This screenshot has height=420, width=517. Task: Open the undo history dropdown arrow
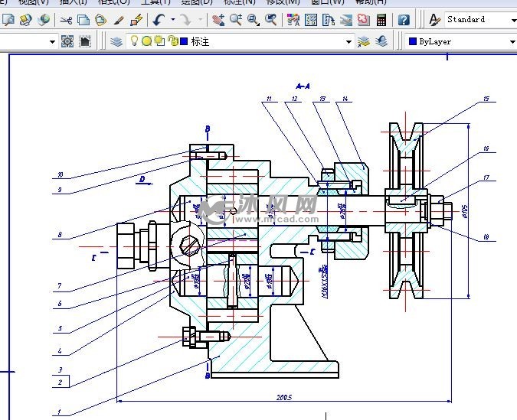point(173,20)
